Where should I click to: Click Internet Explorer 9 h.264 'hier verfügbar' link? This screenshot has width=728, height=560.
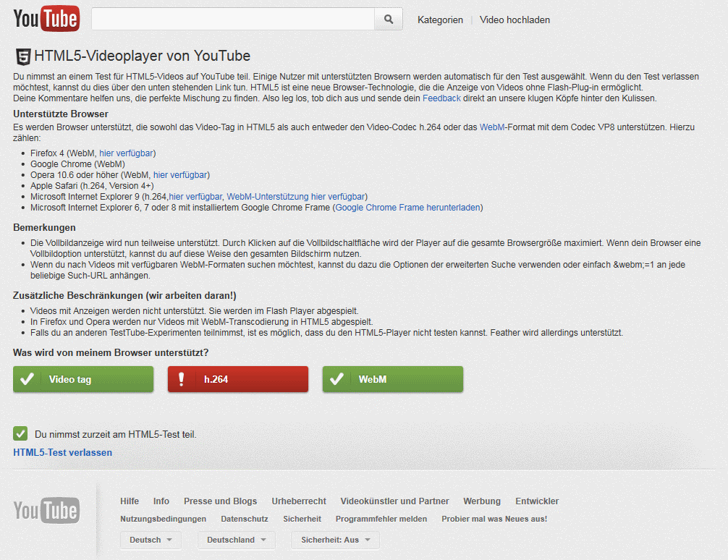coord(195,197)
